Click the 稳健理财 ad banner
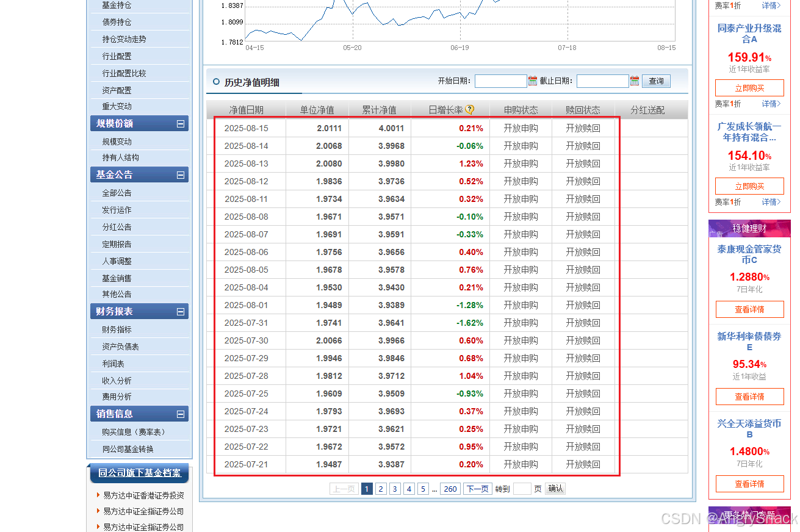 click(x=749, y=228)
